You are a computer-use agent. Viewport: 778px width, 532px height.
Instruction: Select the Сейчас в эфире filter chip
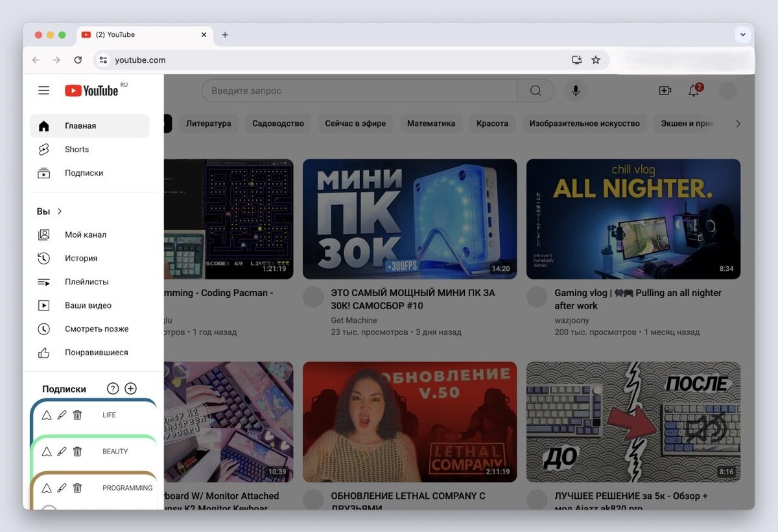click(x=355, y=123)
